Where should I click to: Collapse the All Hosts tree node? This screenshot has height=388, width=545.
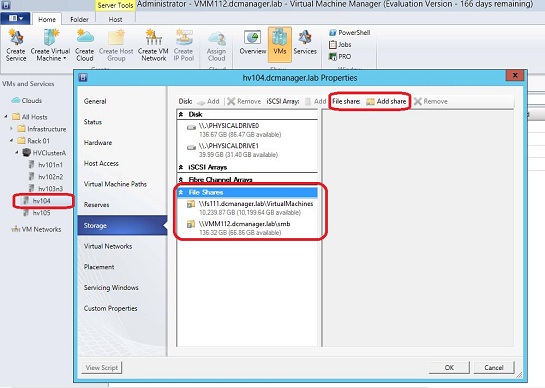[6, 116]
